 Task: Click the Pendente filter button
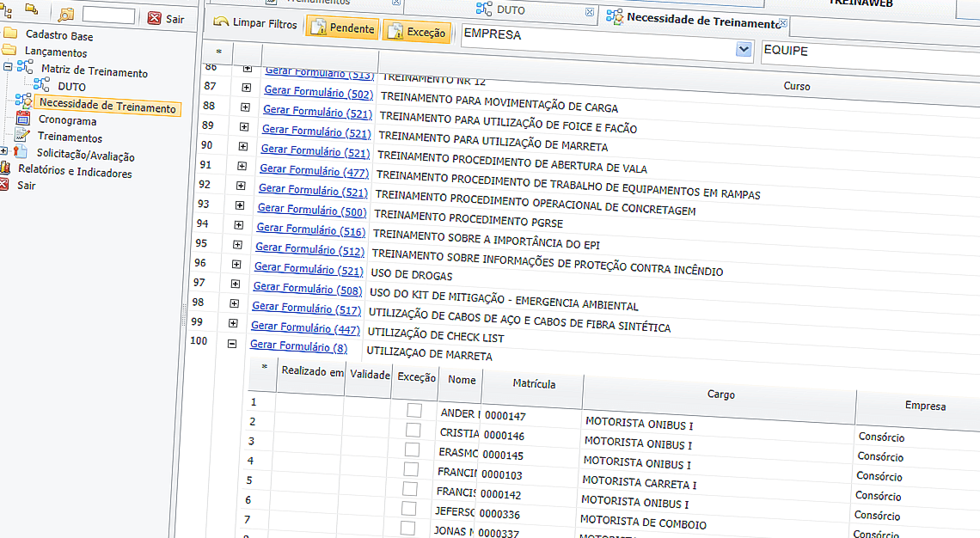pos(342,29)
